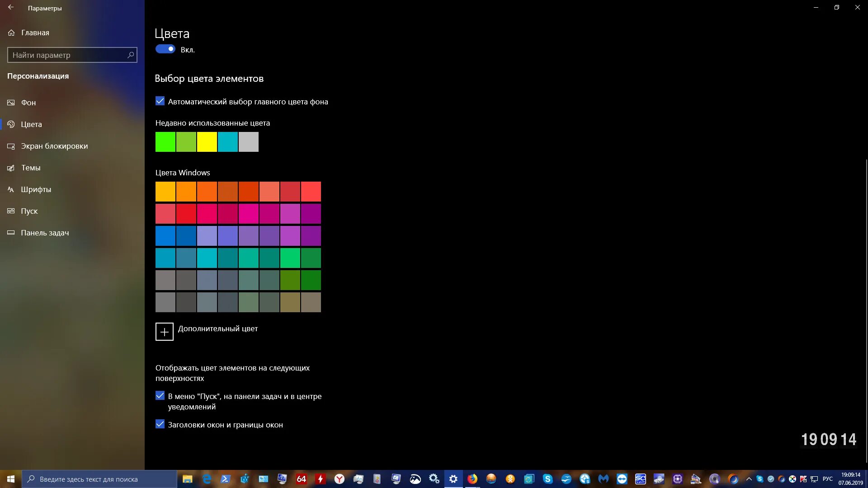Open the Фон background section
Screen dimensions: 868x488
pos(28,103)
